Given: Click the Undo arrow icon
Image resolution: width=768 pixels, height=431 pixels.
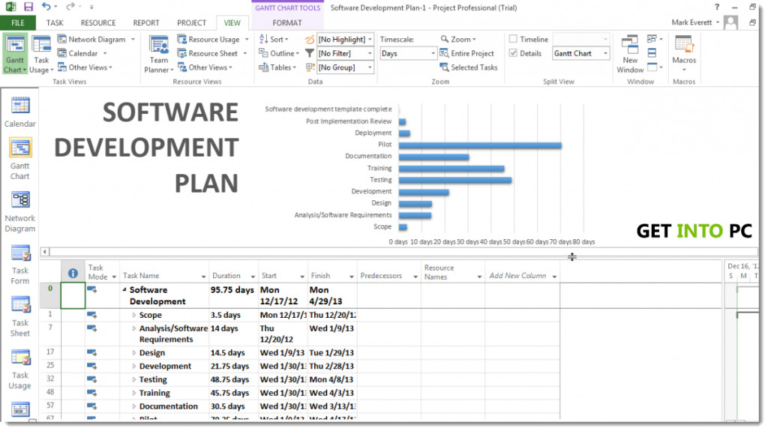Looking at the screenshot, I should (x=47, y=6).
